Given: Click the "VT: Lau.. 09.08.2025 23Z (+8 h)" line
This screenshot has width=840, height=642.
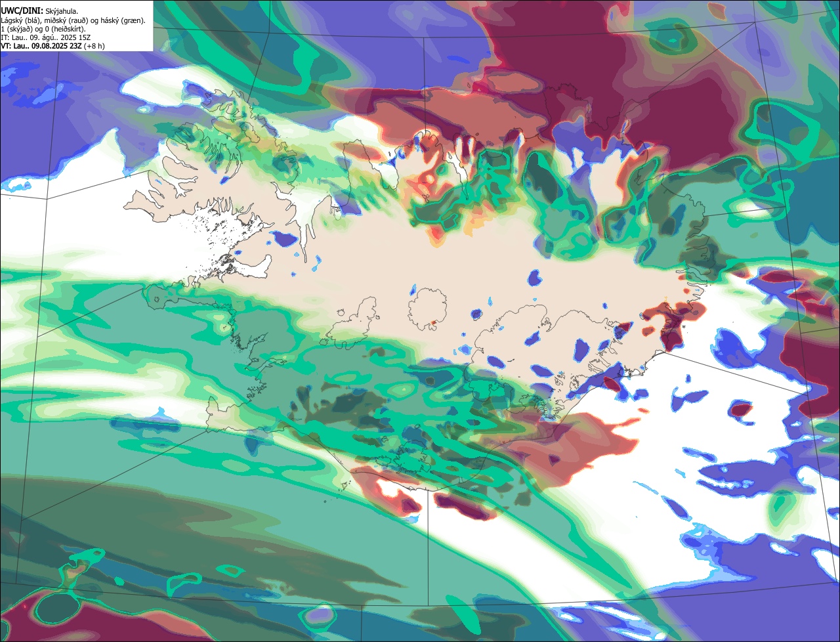Looking at the screenshot, I should 53,46.
